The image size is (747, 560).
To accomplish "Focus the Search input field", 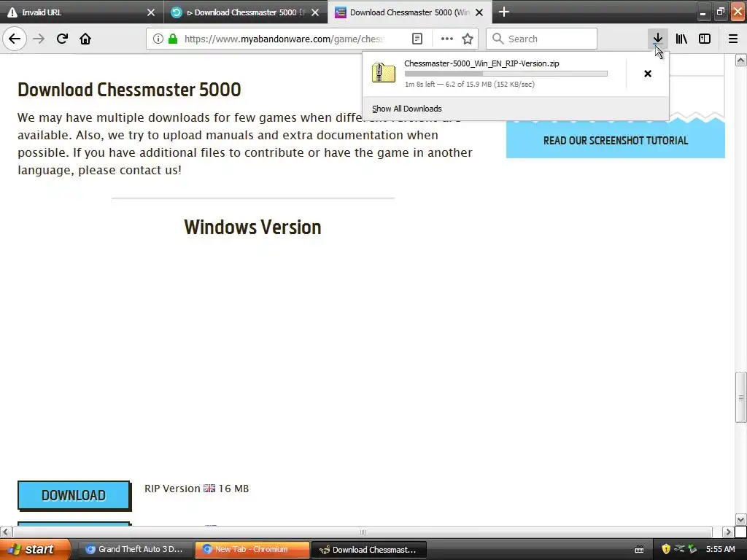I will pyautogui.click(x=542, y=39).
